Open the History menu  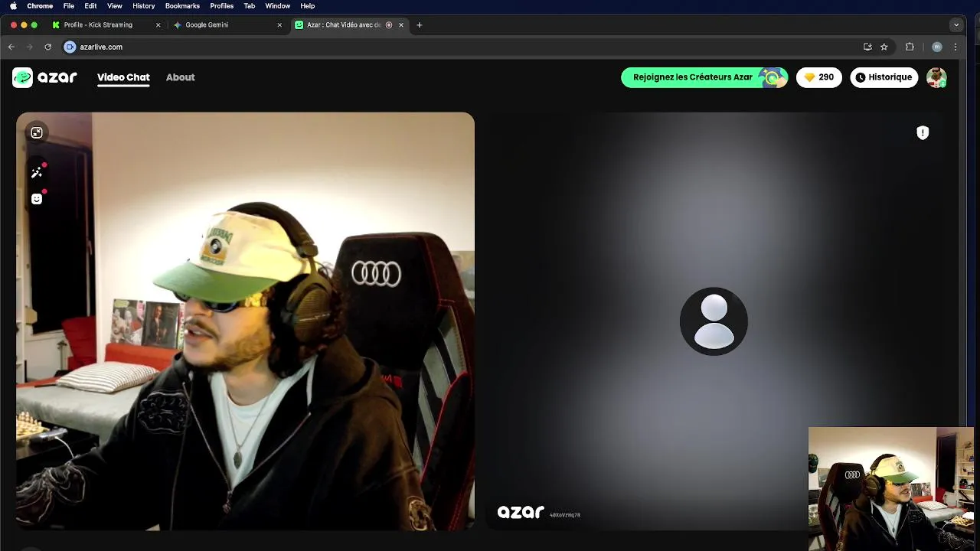[143, 5]
